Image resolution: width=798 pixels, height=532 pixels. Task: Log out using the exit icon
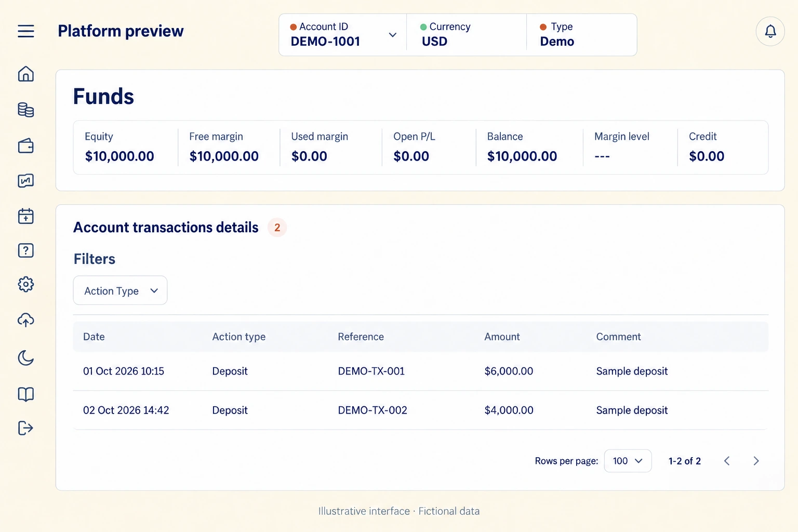(26, 428)
